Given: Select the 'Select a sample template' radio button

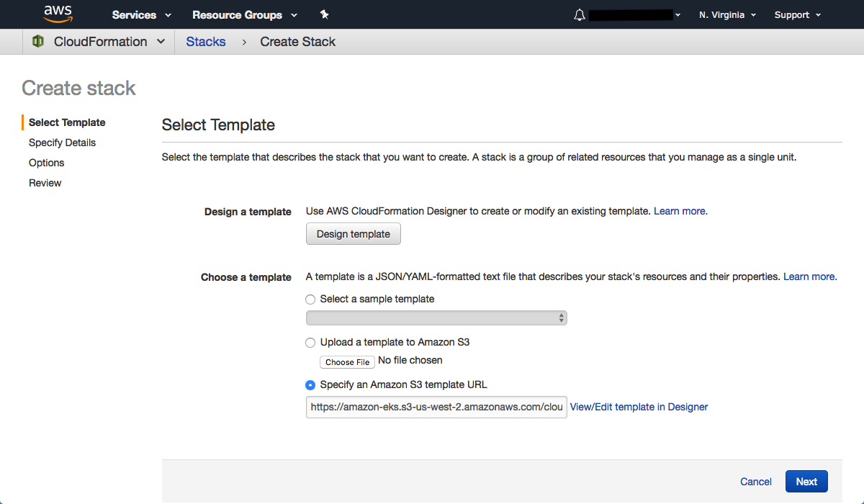Looking at the screenshot, I should [310, 299].
